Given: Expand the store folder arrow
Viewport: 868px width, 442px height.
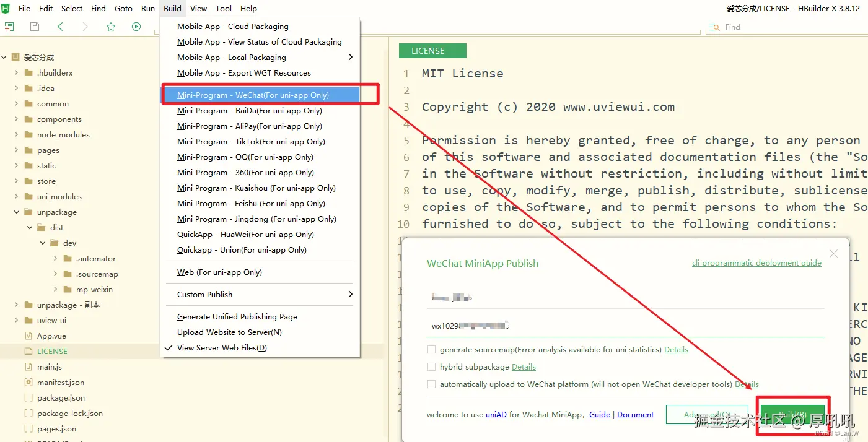Looking at the screenshot, I should pyautogui.click(x=16, y=181).
